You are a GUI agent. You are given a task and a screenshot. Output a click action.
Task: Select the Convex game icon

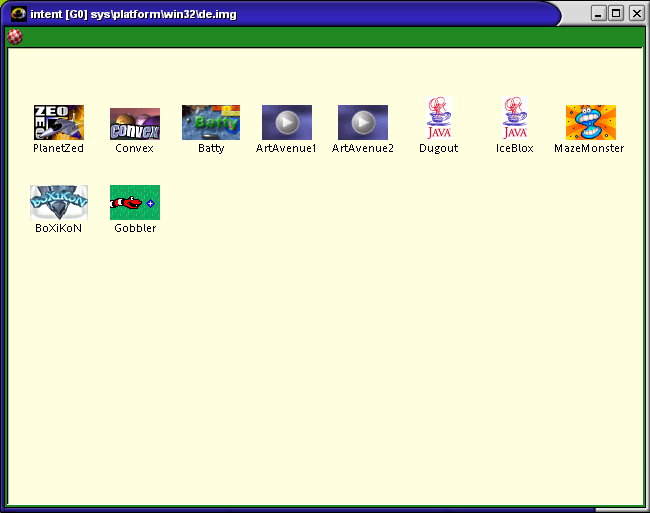135,124
